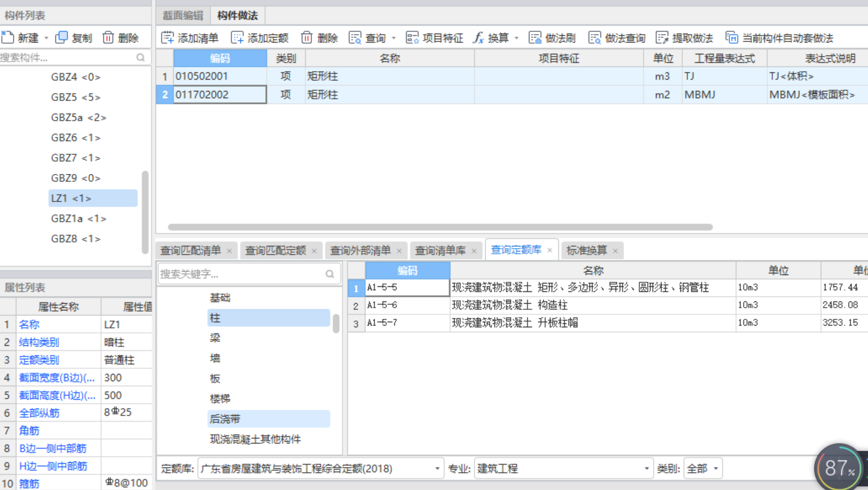Open the 定额库 combo box

(320, 468)
